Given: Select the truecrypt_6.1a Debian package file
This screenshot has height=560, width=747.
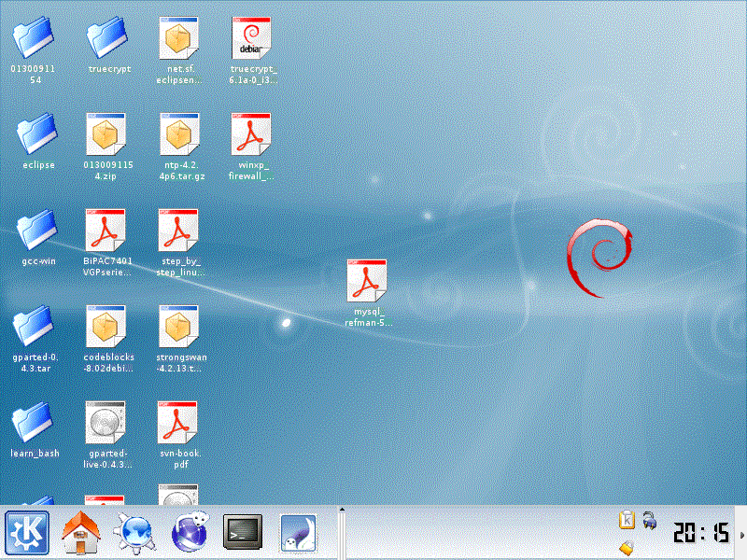Looking at the screenshot, I should click(251, 38).
